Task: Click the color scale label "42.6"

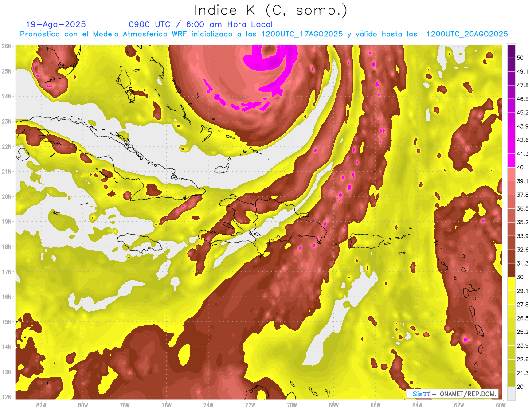Action: click(523, 140)
